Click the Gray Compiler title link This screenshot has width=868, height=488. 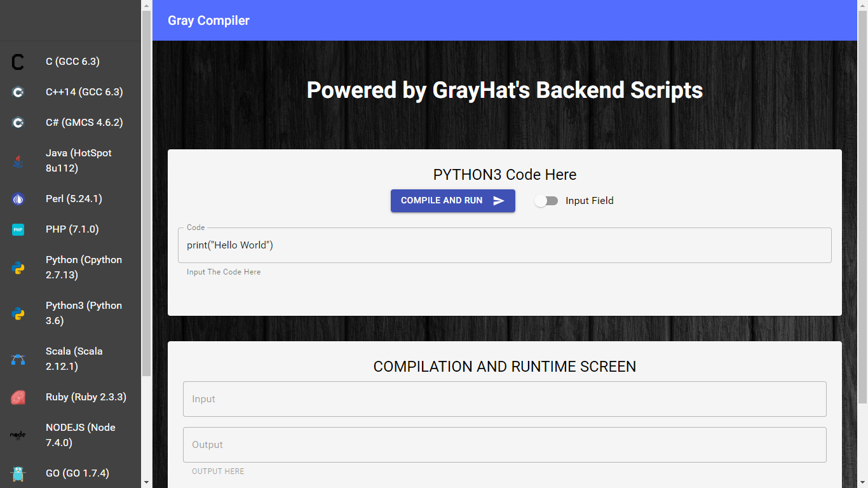[208, 20]
